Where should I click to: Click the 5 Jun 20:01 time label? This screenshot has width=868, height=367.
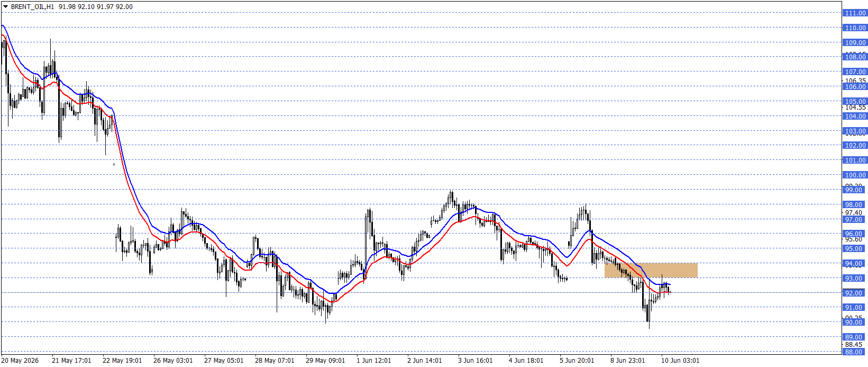tap(577, 361)
